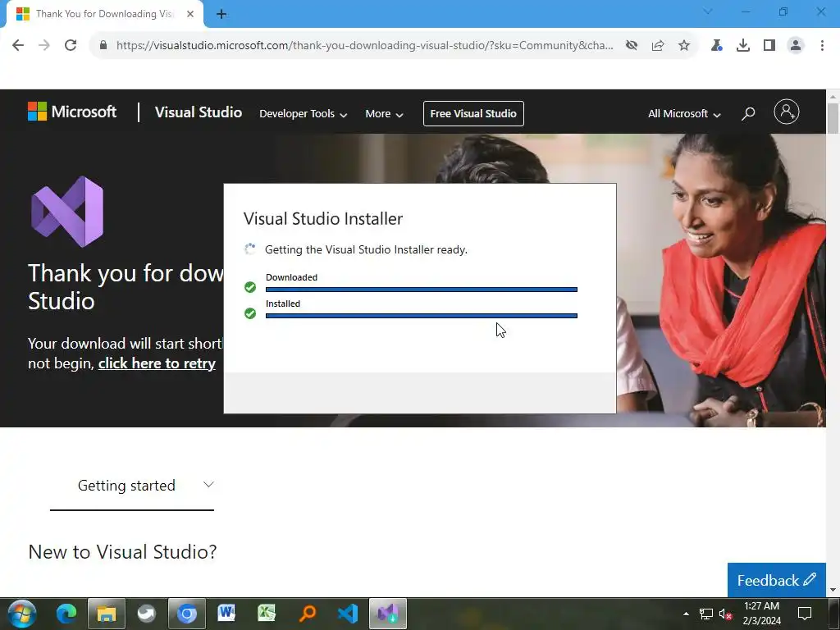Screen dimensions: 840x630
Task: Click the padlock site info icon
Action: (x=103, y=46)
